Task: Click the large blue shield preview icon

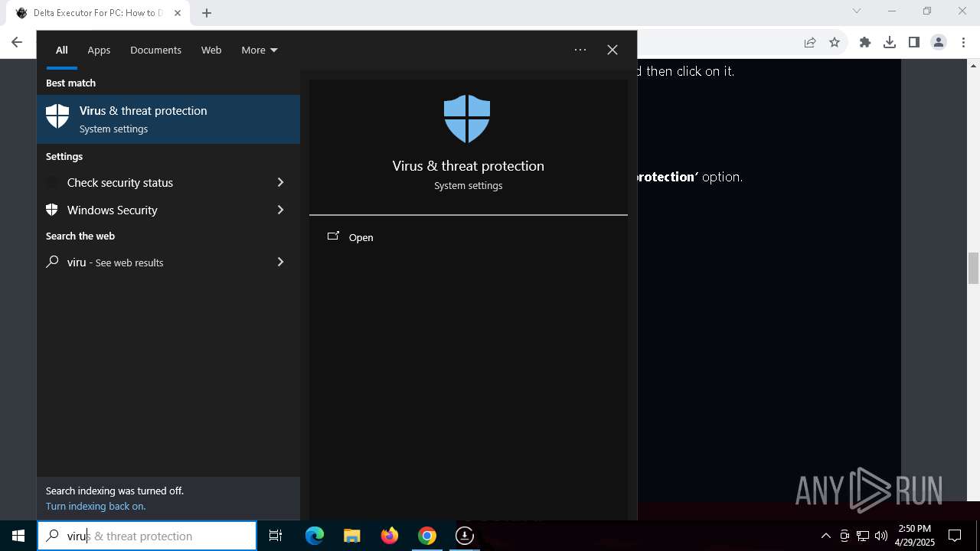Action: click(x=467, y=119)
